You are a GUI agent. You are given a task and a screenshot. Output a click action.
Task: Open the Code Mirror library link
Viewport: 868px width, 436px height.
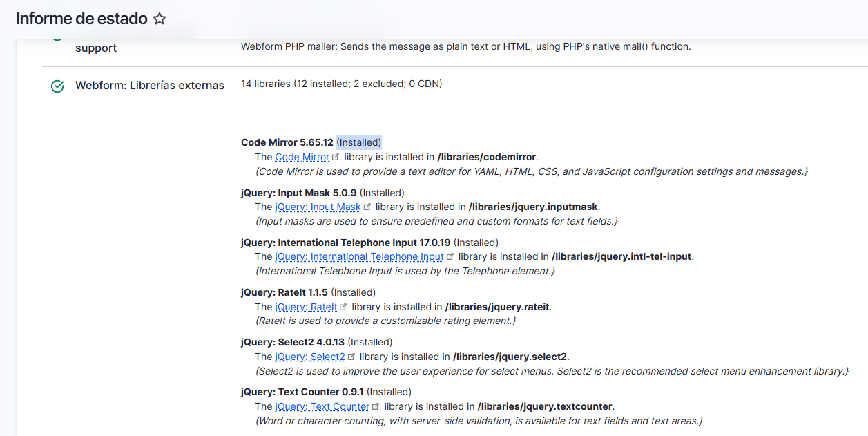tap(302, 157)
